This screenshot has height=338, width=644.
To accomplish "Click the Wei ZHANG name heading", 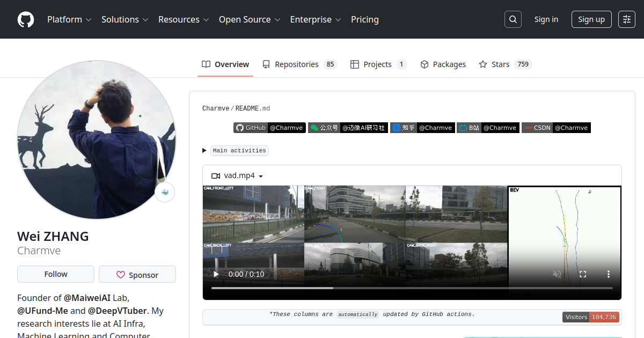I will click(53, 236).
